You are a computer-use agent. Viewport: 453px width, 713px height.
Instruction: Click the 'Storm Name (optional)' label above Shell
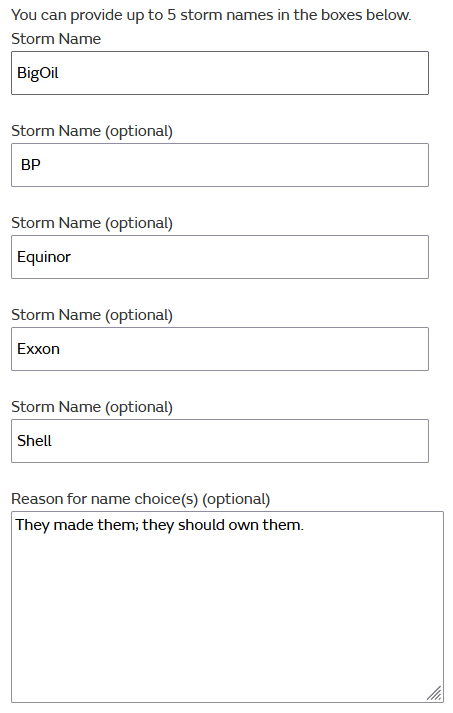tap(92, 407)
